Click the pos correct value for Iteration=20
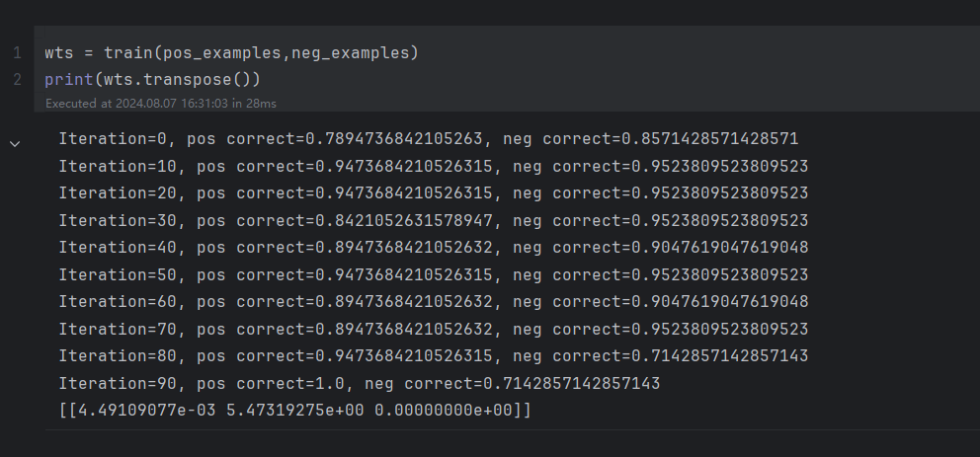 pos(404,193)
